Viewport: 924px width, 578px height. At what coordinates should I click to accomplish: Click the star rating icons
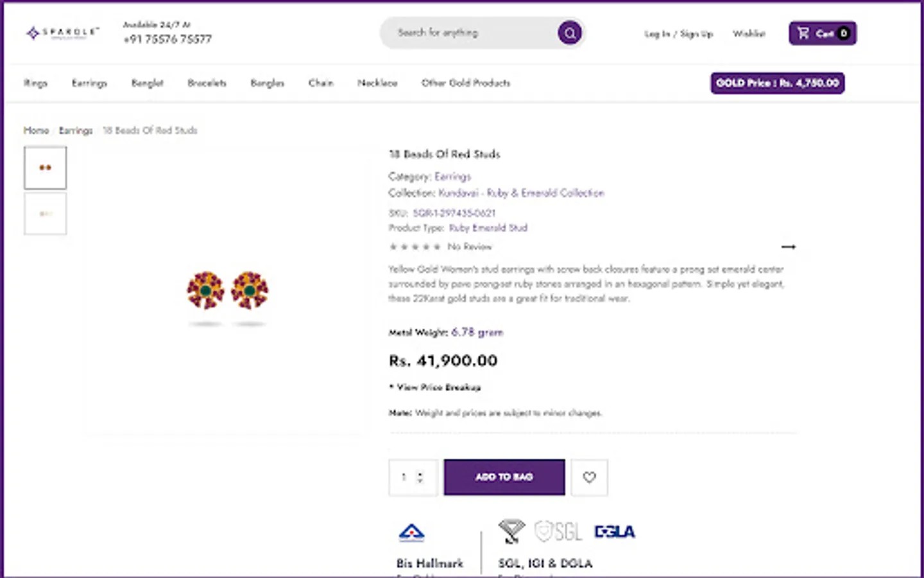click(415, 247)
